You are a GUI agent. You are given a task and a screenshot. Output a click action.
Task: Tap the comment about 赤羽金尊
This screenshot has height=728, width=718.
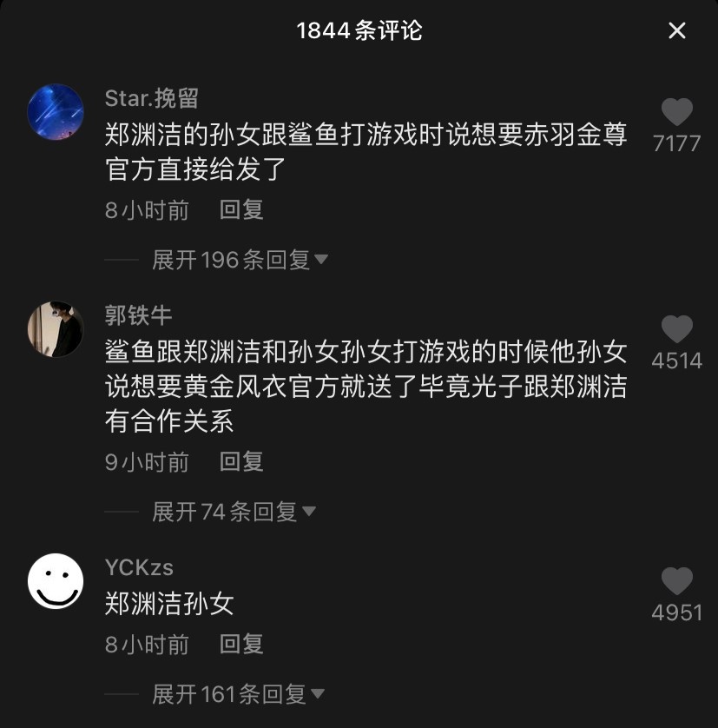pos(366,151)
